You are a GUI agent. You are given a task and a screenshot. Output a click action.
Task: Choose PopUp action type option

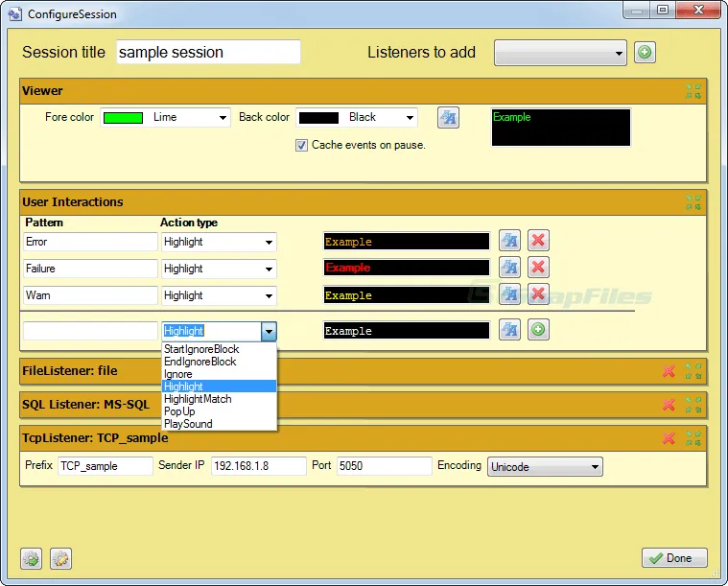tap(219, 411)
